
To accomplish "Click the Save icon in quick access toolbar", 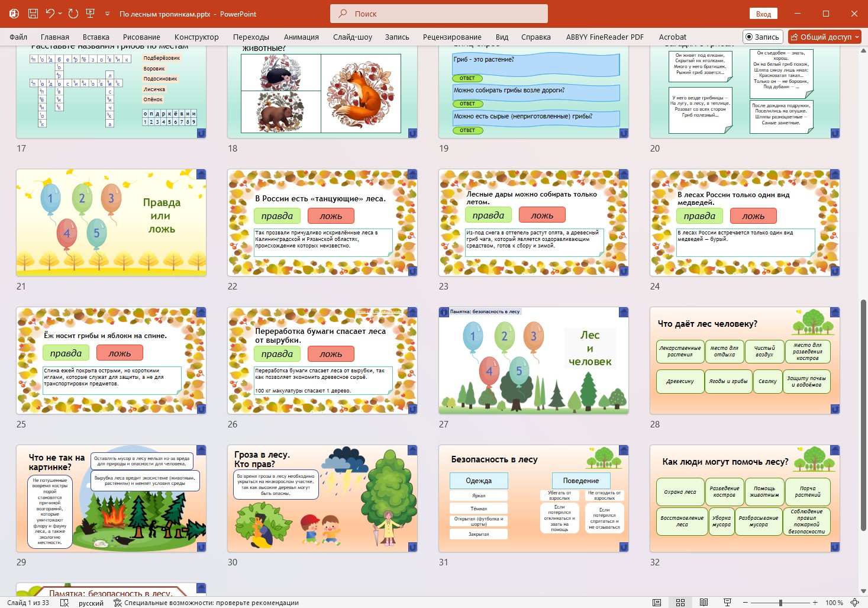I will pos(33,14).
